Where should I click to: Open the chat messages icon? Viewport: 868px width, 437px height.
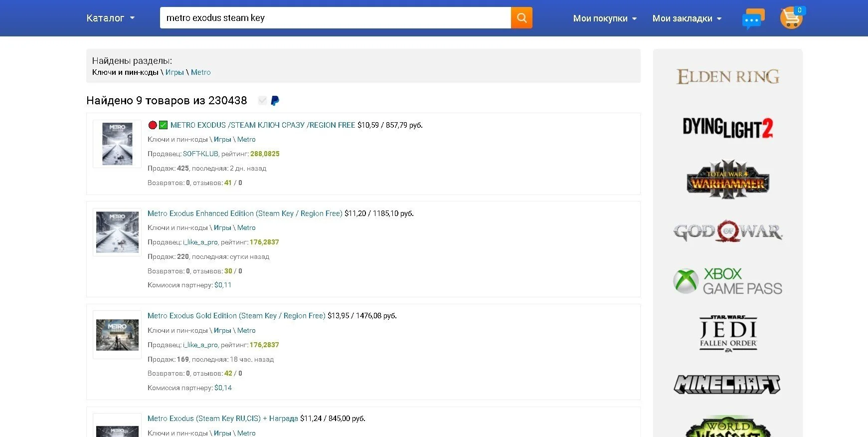tap(753, 18)
